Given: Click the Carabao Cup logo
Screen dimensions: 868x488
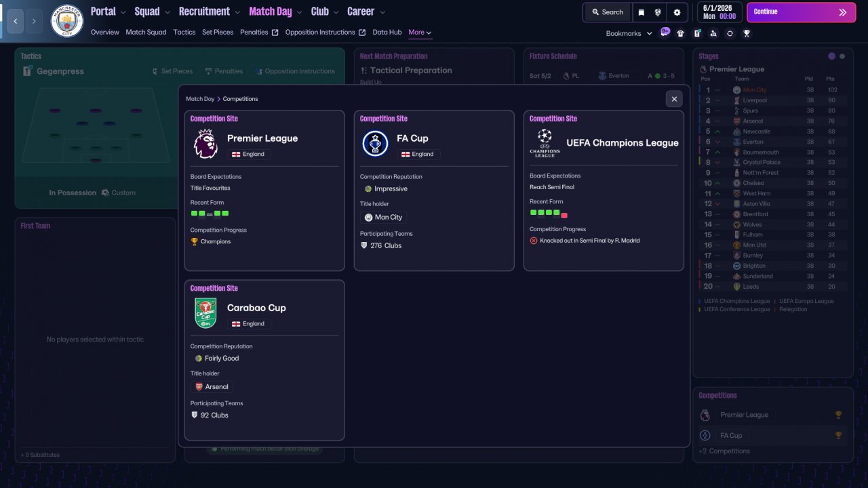Looking at the screenshot, I should point(205,313).
